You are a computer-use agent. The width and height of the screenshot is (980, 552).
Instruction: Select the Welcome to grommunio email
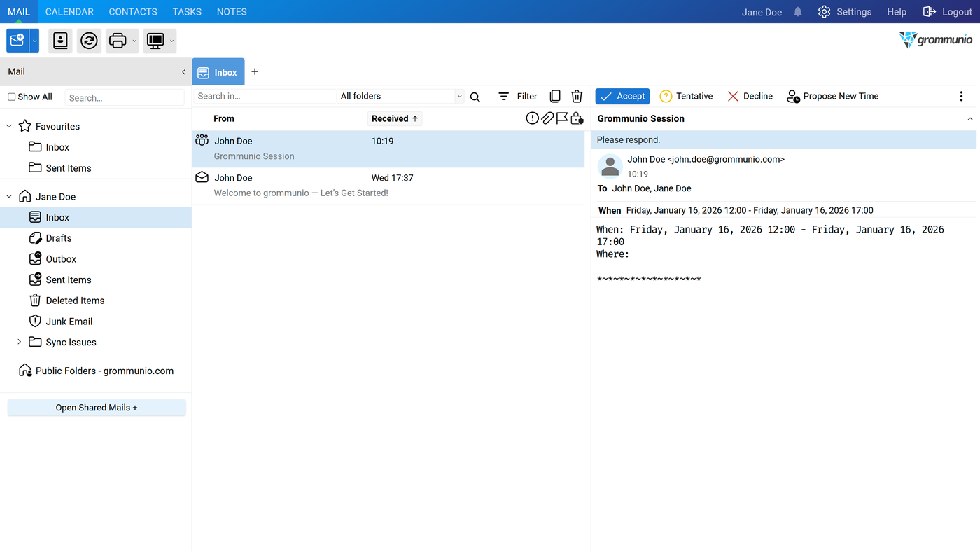tap(388, 186)
